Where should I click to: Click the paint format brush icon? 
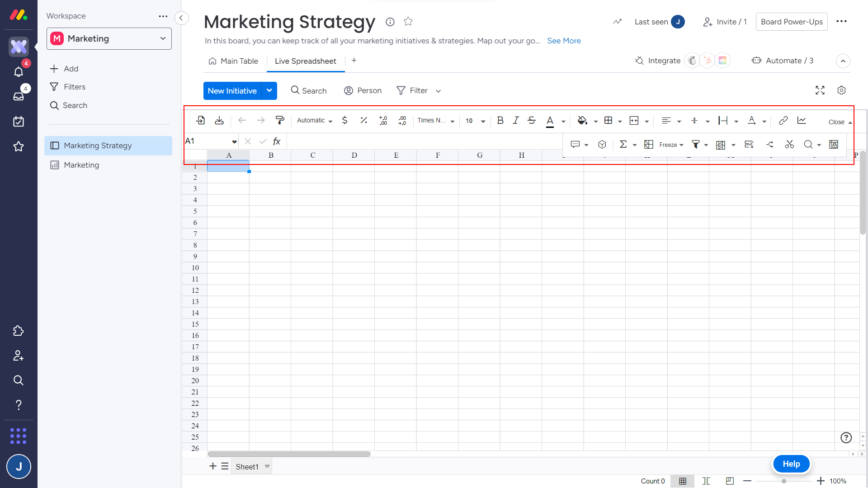[x=280, y=120]
